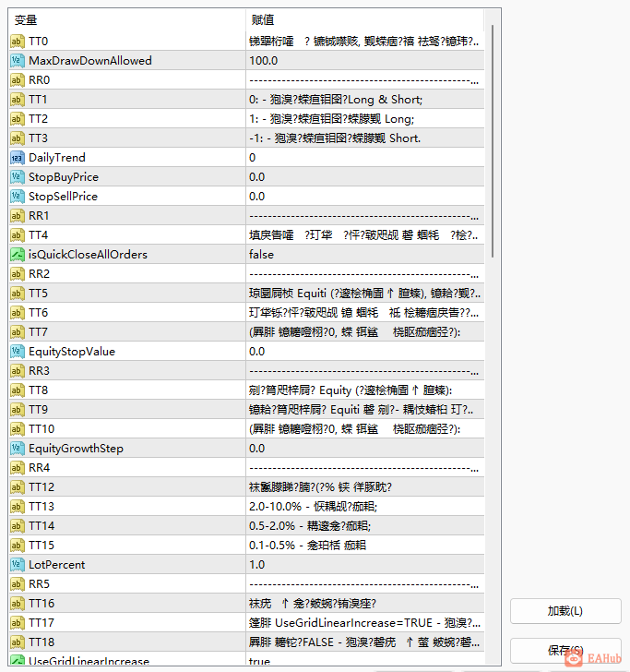630x672 pixels.
Task: Select the 'EquityGrowthStep' variable name
Action: [x=76, y=449]
